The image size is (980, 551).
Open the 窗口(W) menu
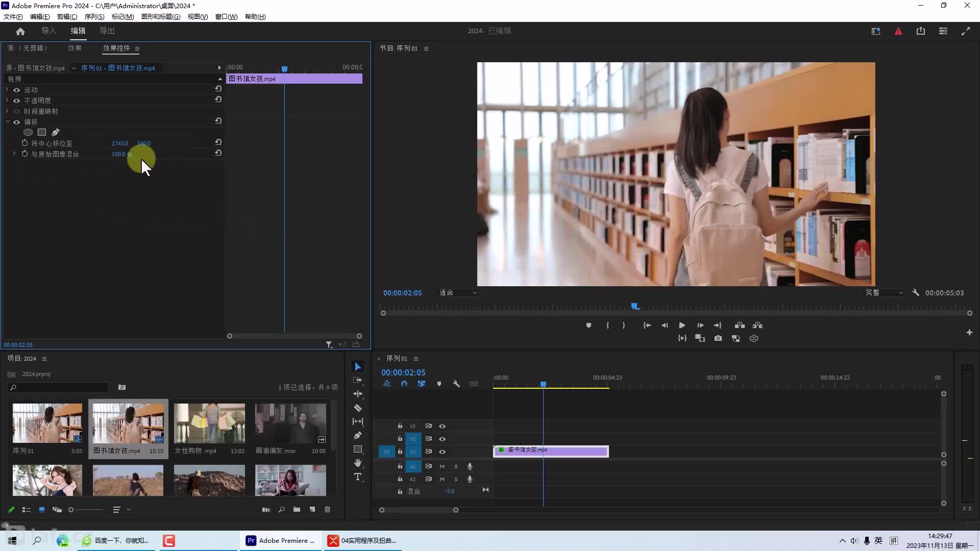[x=226, y=17]
